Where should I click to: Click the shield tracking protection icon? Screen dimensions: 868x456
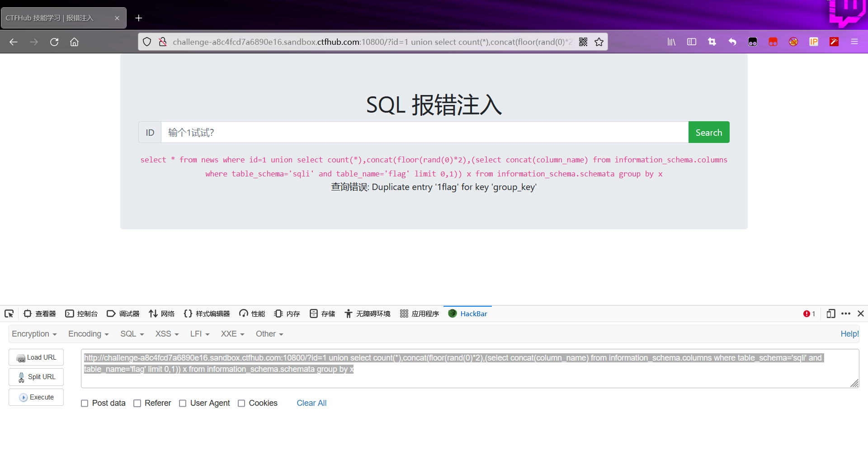pos(147,42)
